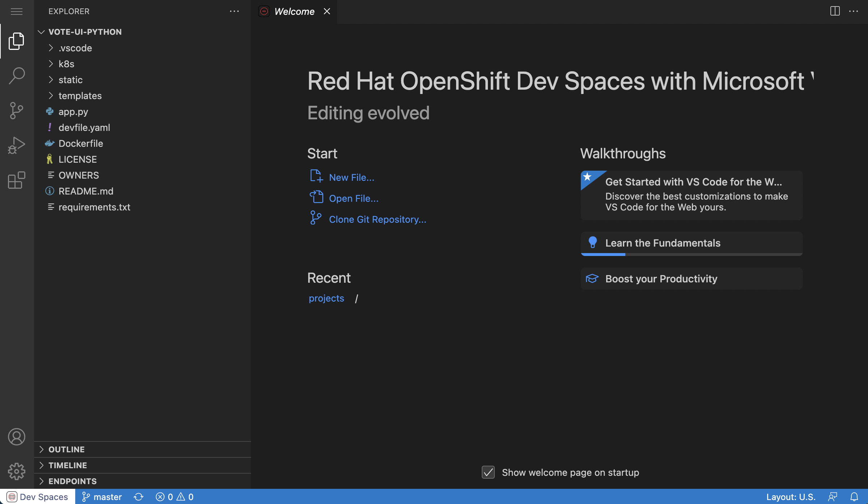Open requirements.txt
Image resolution: width=868 pixels, height=504 pixels.
[142, 207]
